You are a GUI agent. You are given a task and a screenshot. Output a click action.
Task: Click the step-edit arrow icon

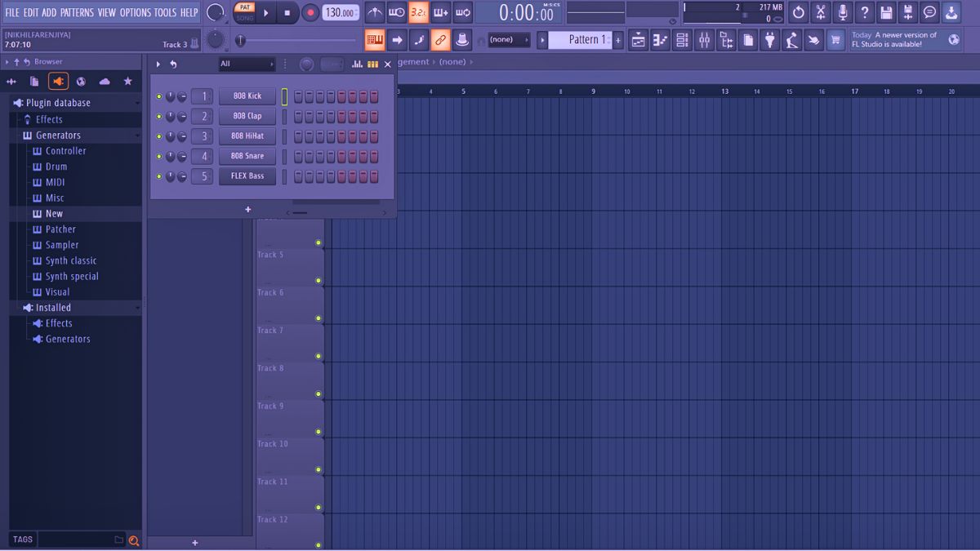(397, 39)
